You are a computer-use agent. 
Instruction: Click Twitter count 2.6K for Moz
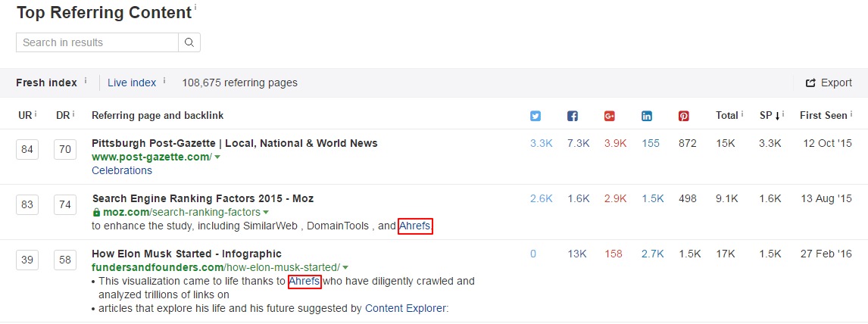tap(542, 198)
